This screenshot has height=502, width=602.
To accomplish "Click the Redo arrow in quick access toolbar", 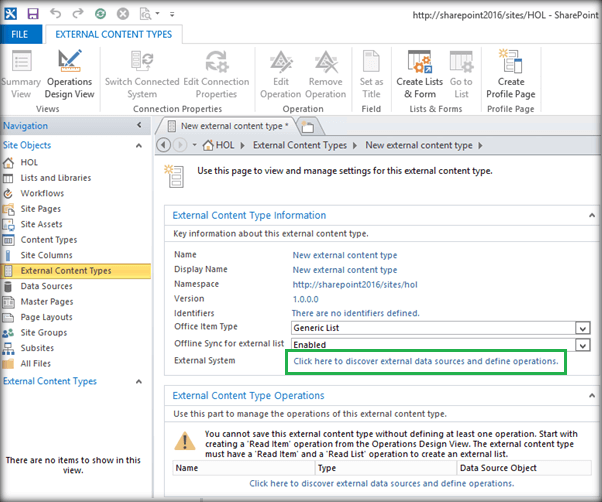I will tap(78, 13).
